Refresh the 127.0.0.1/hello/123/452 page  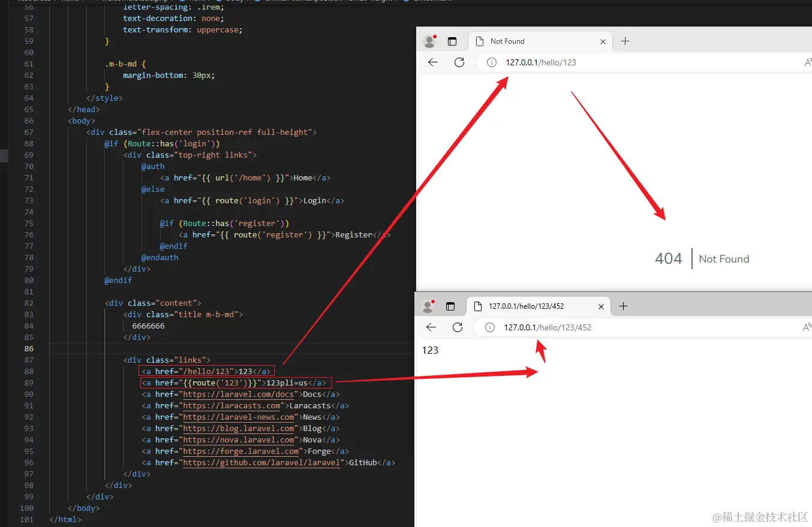click(x=458, y=327)
